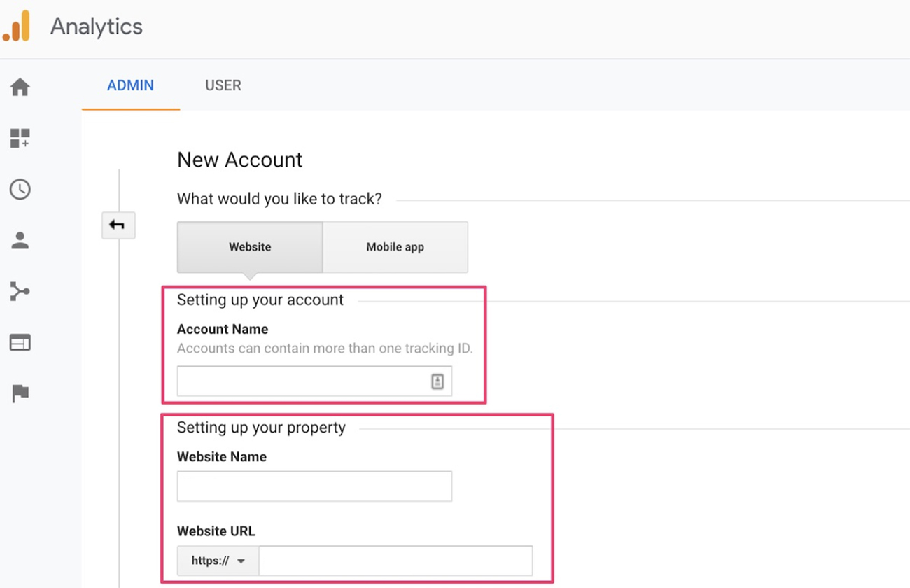Click the 'Website Name' label
Viewport: 910px width, 588px height.
[222, 456]
